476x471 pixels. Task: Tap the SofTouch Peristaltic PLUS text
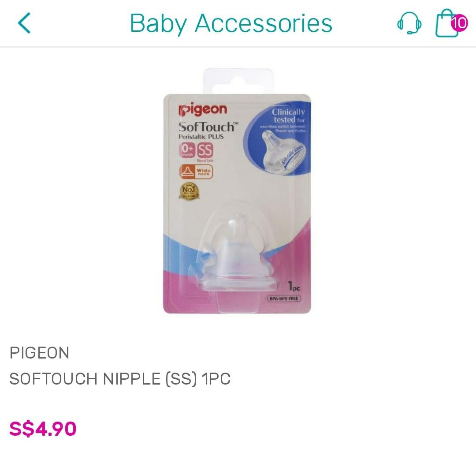pyautogui.click(x=208, y=130)
